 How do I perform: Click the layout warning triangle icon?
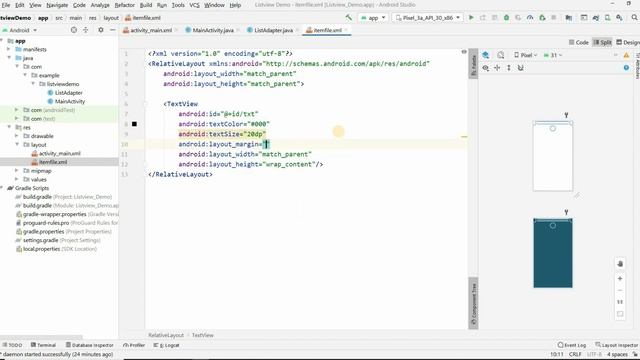(626, 55)
